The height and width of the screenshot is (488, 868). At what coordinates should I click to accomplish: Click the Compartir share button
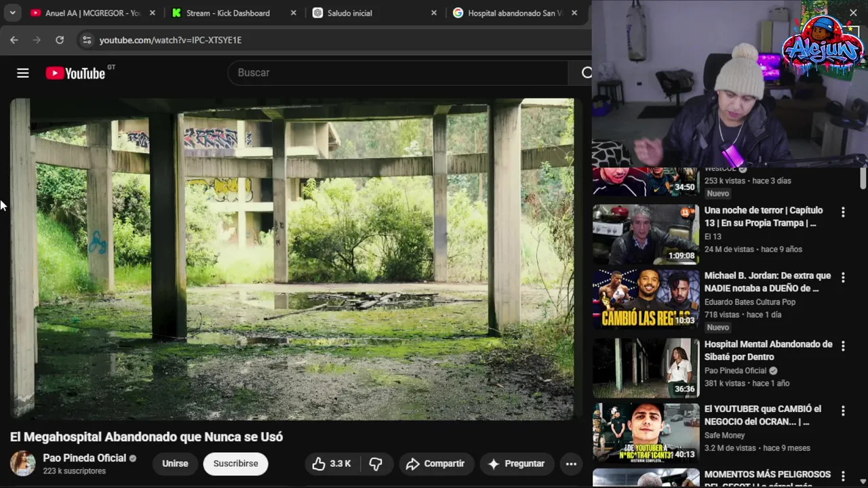pos(435,464)
